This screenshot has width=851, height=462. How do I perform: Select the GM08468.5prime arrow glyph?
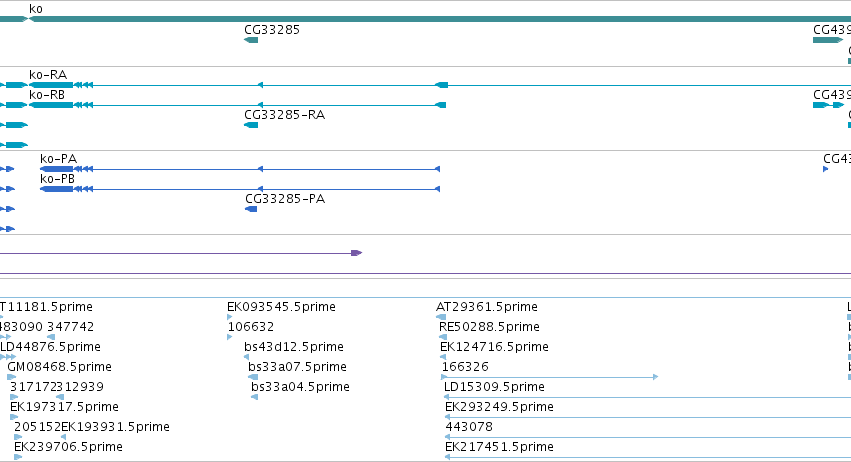click(11, 377)
